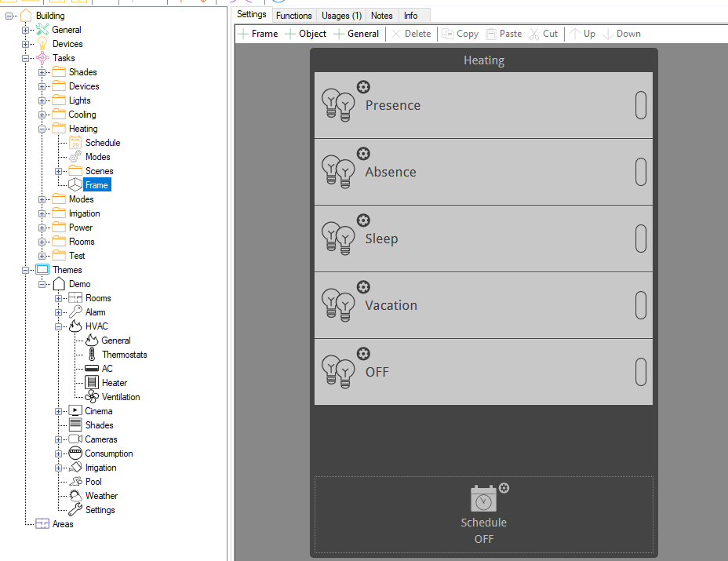Viewport: 728px width, 561px height.
Task: Click the Cameras icon in tree
Action: [x=75, y=439]
